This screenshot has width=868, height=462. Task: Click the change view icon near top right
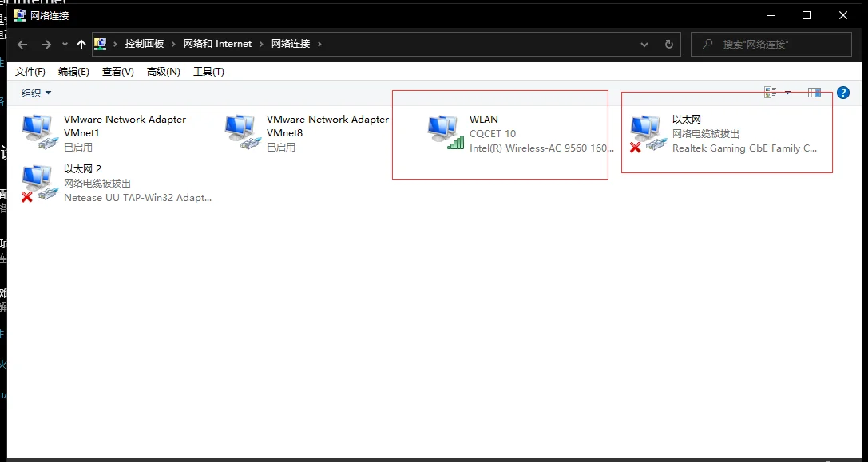click(x=769, y=92)
